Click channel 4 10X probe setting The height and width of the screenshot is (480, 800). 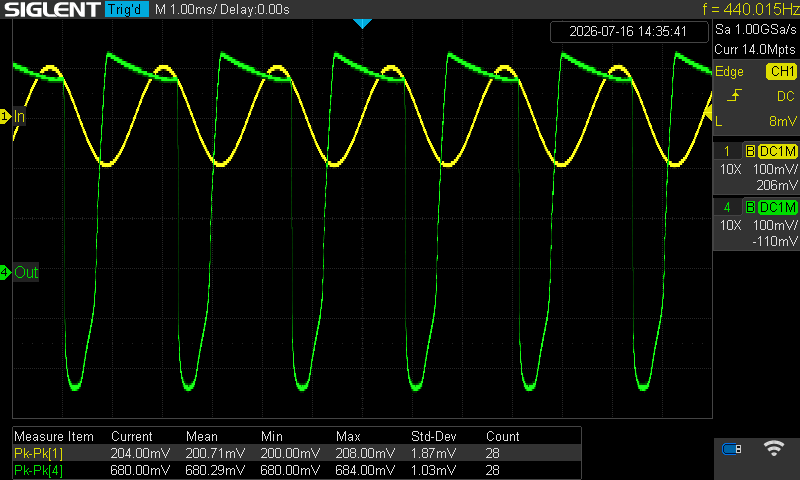[730, 225]
